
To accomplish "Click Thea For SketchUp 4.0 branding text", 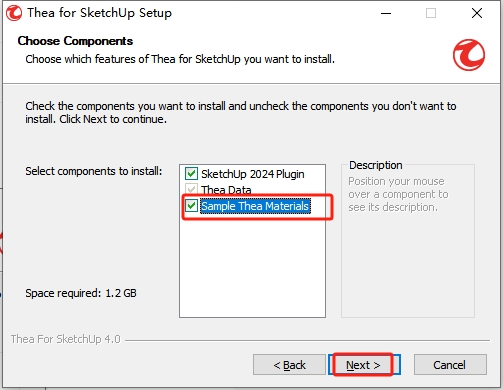I will coord(66,339).
